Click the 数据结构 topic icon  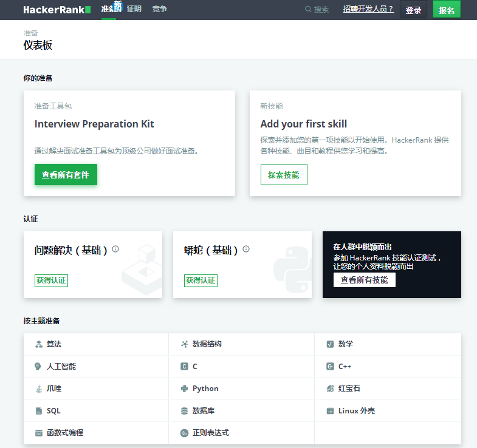point(184,344)
